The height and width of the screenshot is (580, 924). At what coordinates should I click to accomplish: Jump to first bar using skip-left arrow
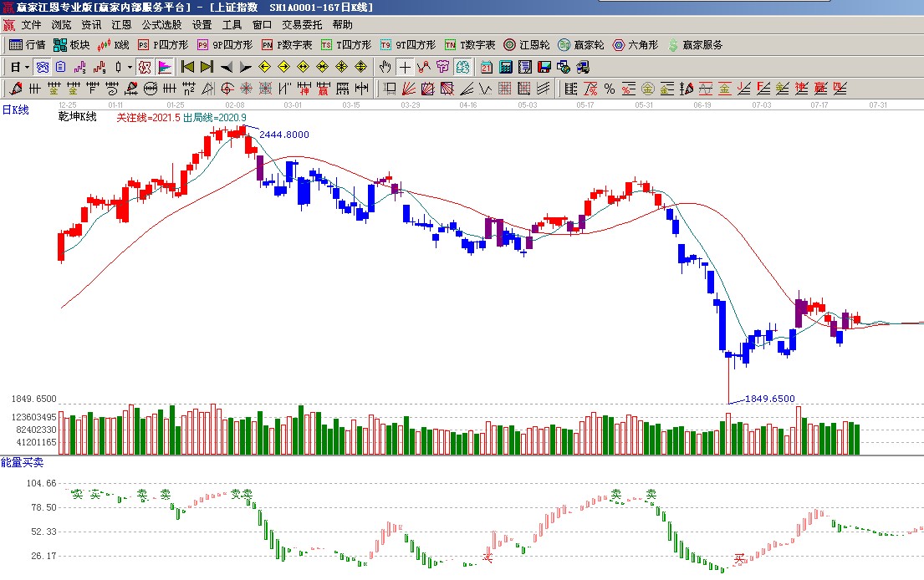pos(188,67)
